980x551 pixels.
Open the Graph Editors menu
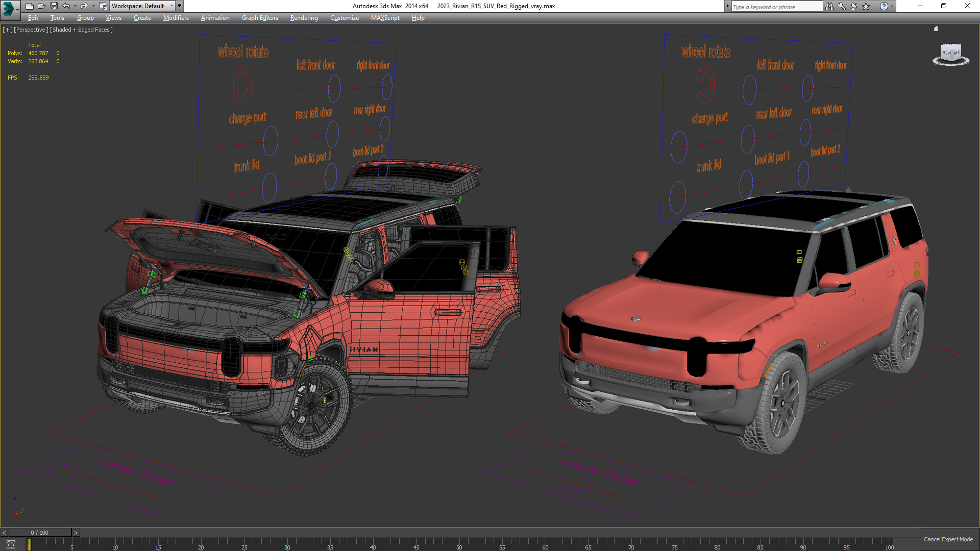pyautogui.click(x=260, y=18)
